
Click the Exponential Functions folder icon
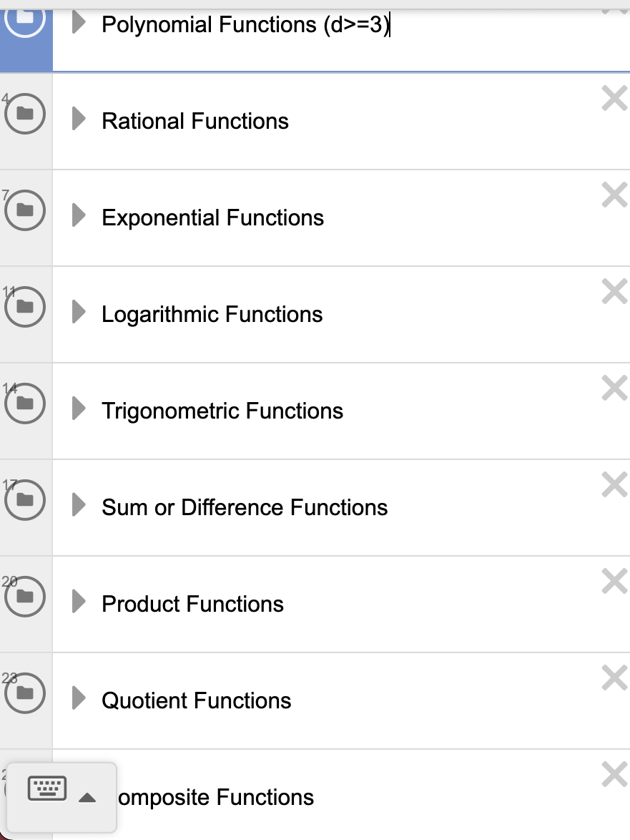(25, 210)
